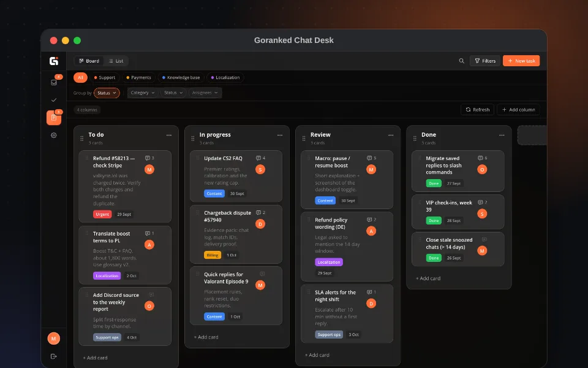The height and width of the screenshot is (368, 588).
Task: Open comments on Refund #58213 card
Action: click(x=149, y=158)
